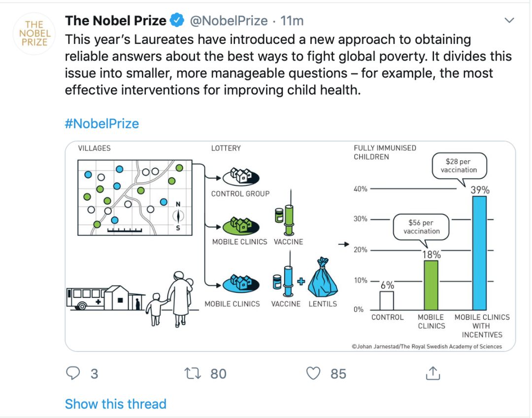This screenshot has width=532, height=418.
Task: Show this thread
Action: [115, 404]
